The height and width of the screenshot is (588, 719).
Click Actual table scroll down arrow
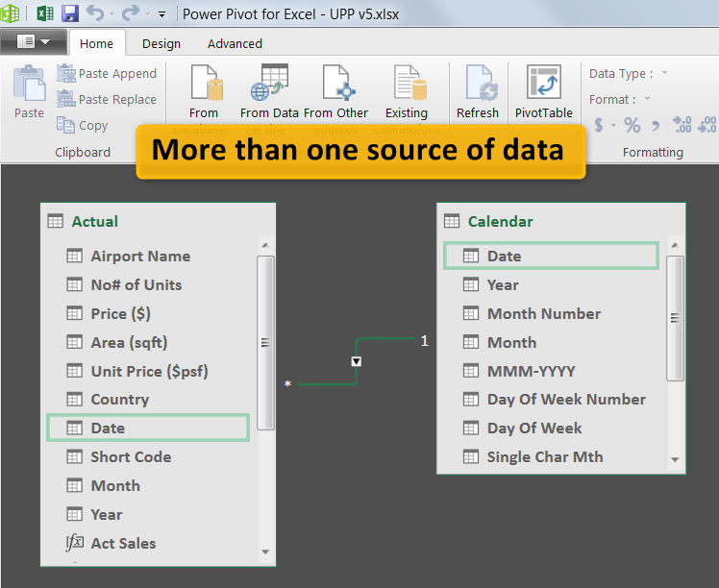pyautogui.click(x=265, y=551)
